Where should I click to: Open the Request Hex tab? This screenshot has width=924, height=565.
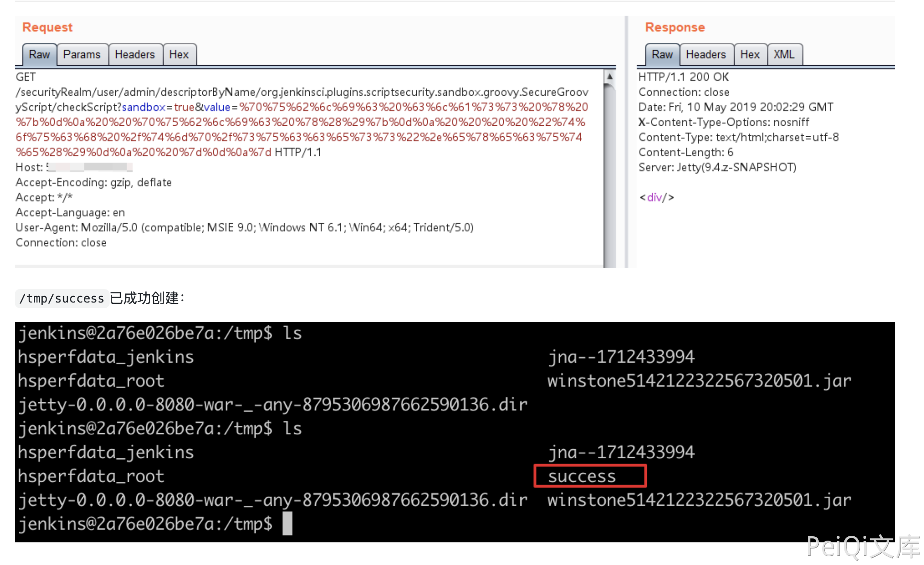coord(179,54)
